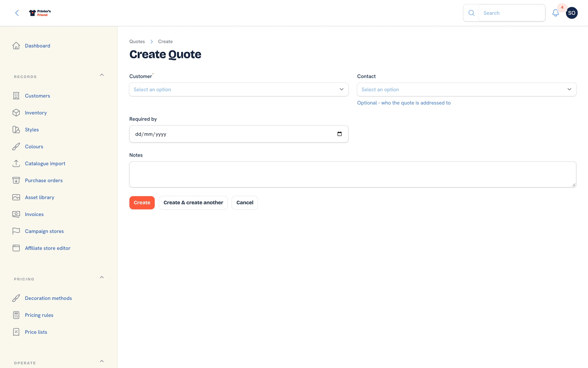Collapse the Pricing section
The height and width of the screenshot is (368, 588).
click(x=102, y=277)
